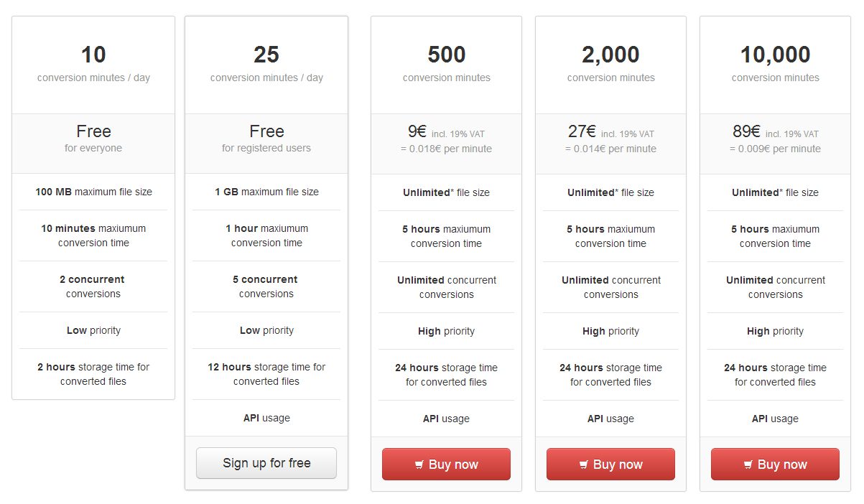Click the cart icon in the 89€ plan button
864x504 pixels.
(x=748, y=465)
